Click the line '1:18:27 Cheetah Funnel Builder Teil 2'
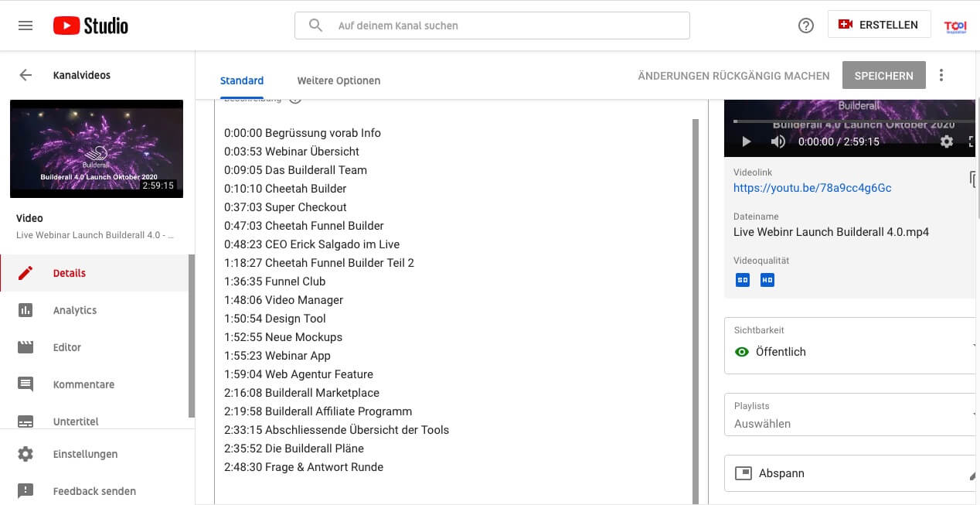980x505 pixels. point(319,263)
